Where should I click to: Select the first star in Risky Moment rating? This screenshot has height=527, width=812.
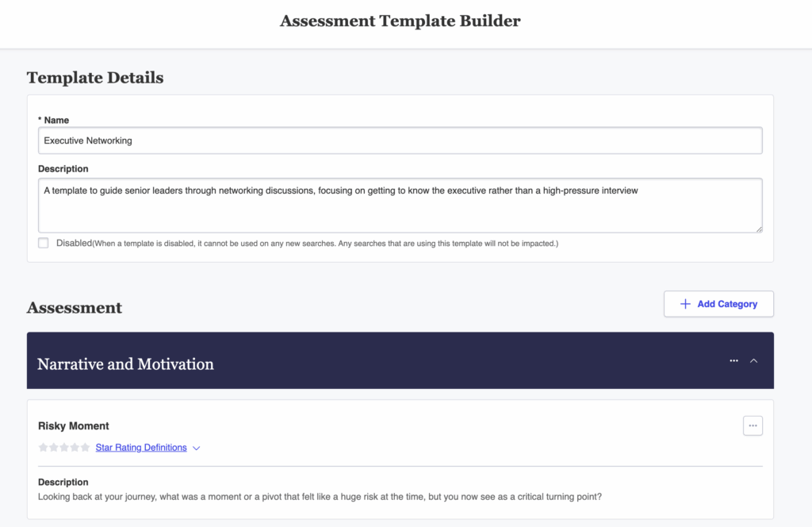point(43,448)
